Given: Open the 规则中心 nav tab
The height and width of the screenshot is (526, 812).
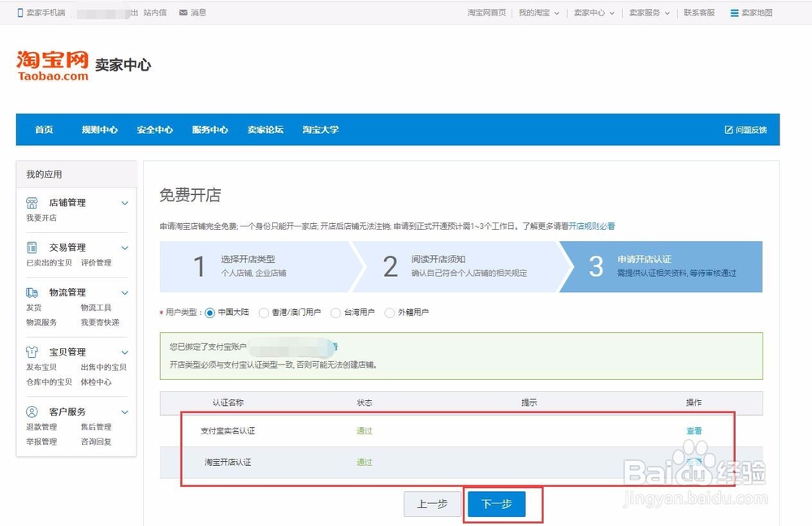Looking at the screenshot, I should 99,129.
